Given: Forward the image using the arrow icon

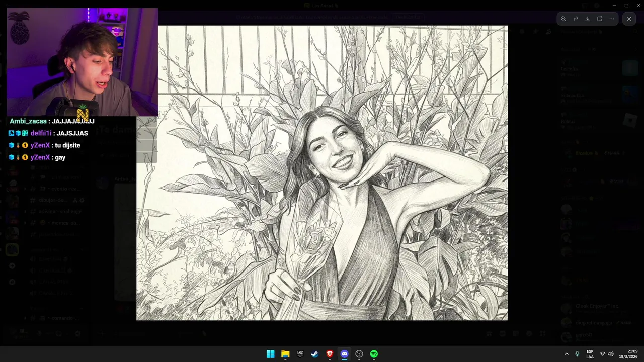Looking at the screenshot, I should point(576,19).
